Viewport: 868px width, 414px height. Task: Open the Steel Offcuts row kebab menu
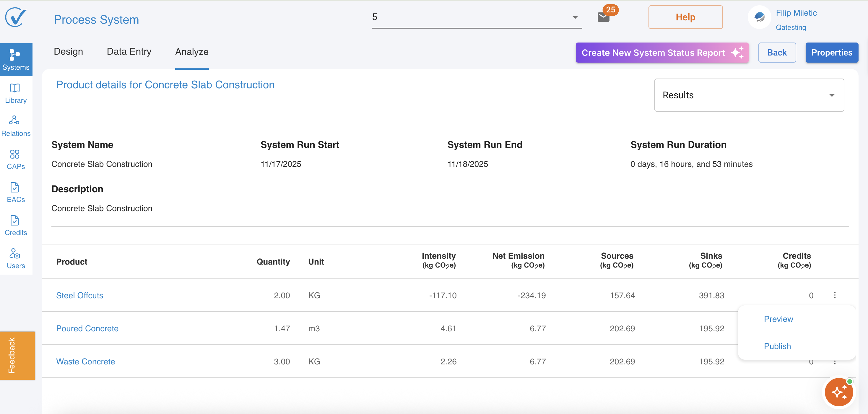835,295
